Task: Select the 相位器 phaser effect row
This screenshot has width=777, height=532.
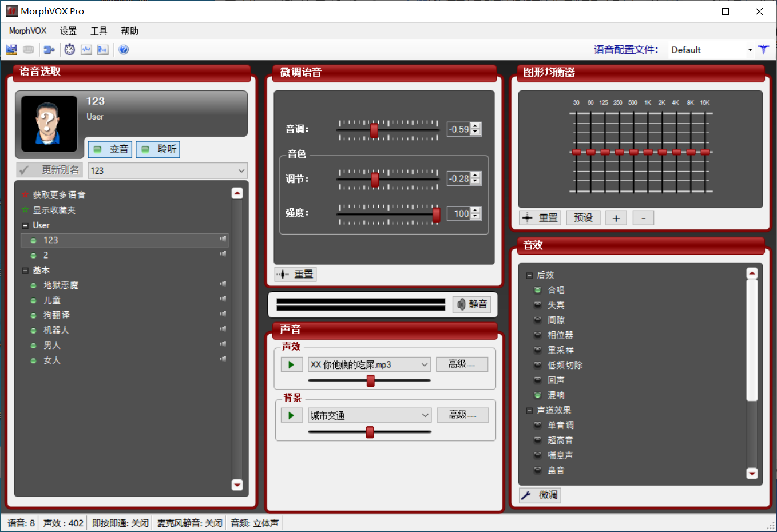Action: point(560,335)
